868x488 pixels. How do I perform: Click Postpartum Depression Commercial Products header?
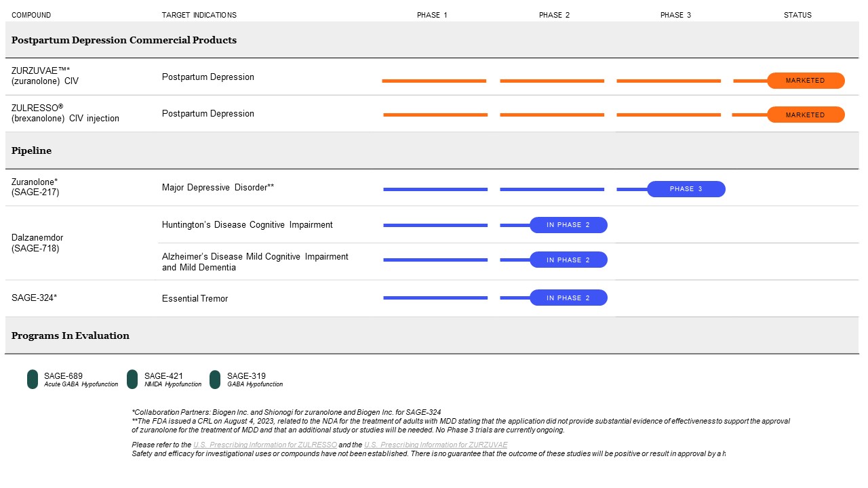(124, 40)
